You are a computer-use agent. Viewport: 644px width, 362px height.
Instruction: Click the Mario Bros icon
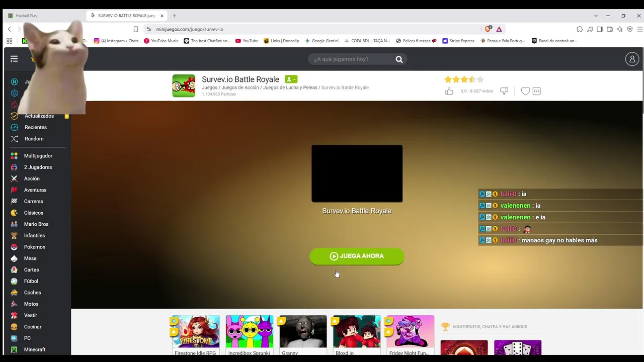point(14,224)
